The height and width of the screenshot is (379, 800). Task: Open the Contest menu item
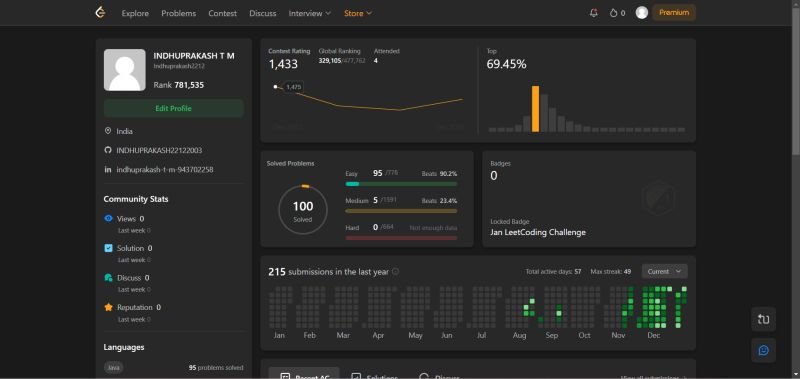pos(222,13)
